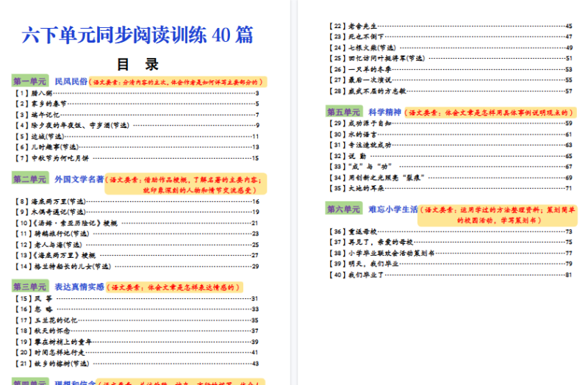
Task: Click entry '【6】儿时趣事(节选)'
Action: (x=137, y=147)
